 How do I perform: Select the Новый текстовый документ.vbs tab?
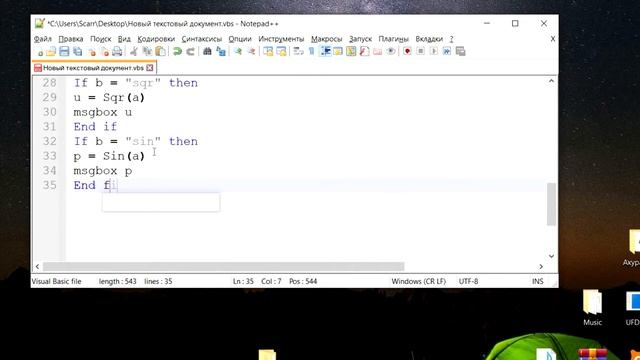click(93, 68)
